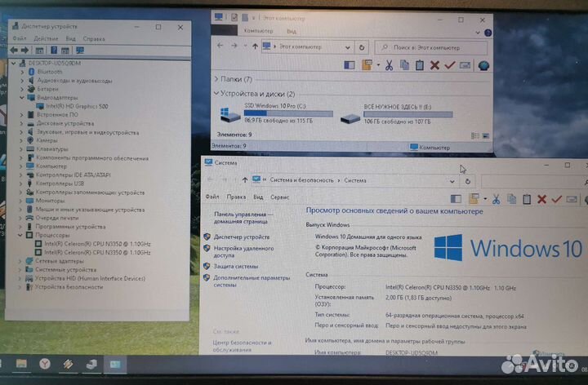Select Дисковые устройства category
Viewport: 588px width, 385px height.
[65, 123]
